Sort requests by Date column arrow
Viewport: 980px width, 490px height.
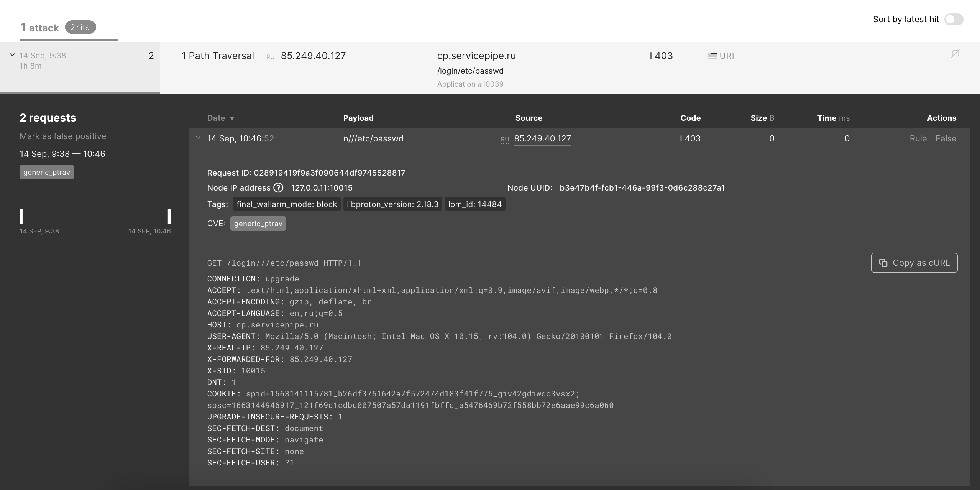point(232,118)
